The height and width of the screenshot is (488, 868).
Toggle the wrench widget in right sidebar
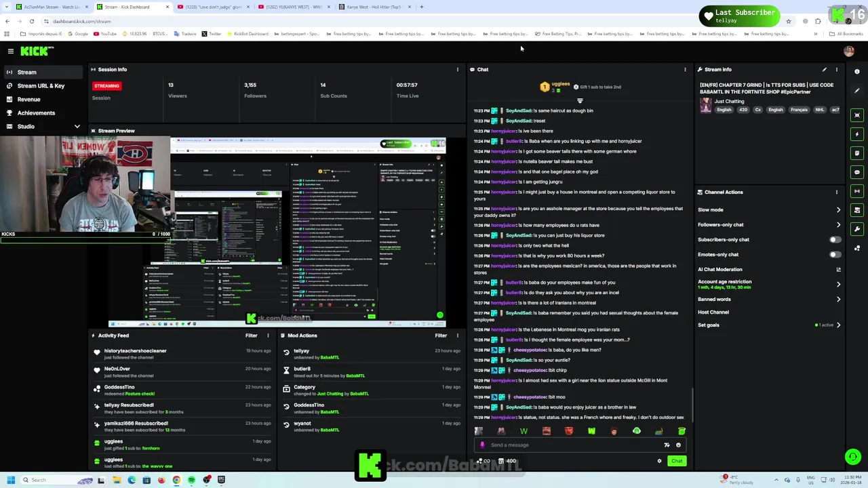(x=857, y=229)
